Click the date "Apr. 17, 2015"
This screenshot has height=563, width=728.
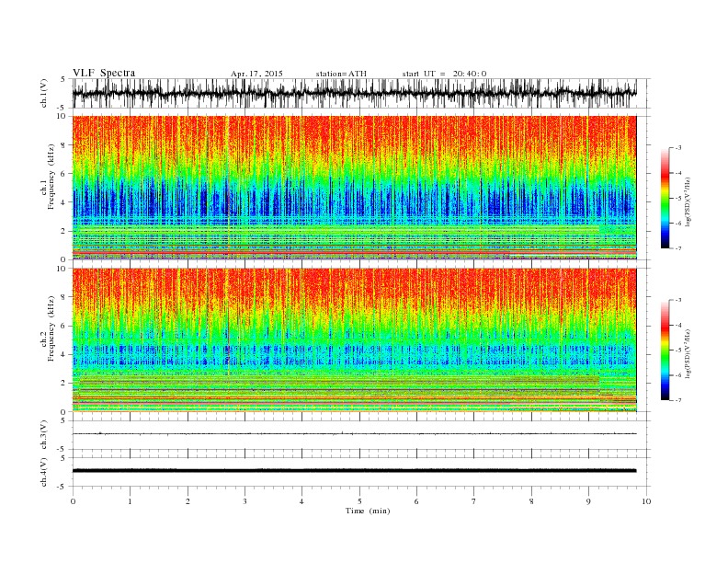click(x=256, y=74)
